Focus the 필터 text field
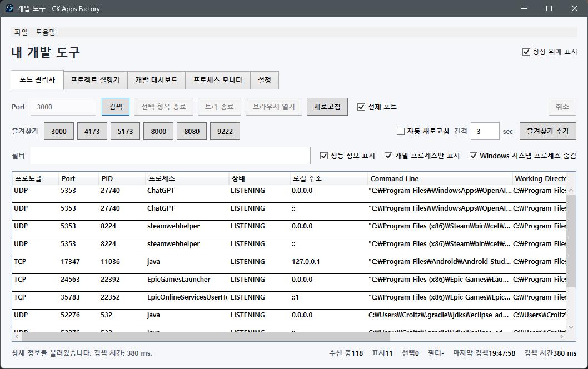Viewport: 588px width, 369px height. click(x=171, y=156)
